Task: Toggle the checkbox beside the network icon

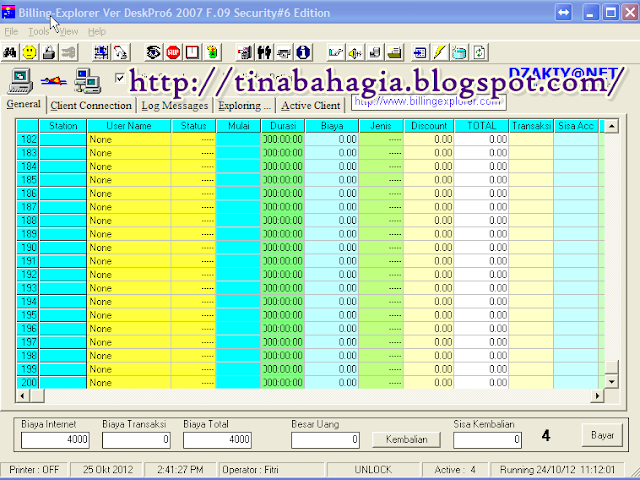Action: click(x=120, y=78)
